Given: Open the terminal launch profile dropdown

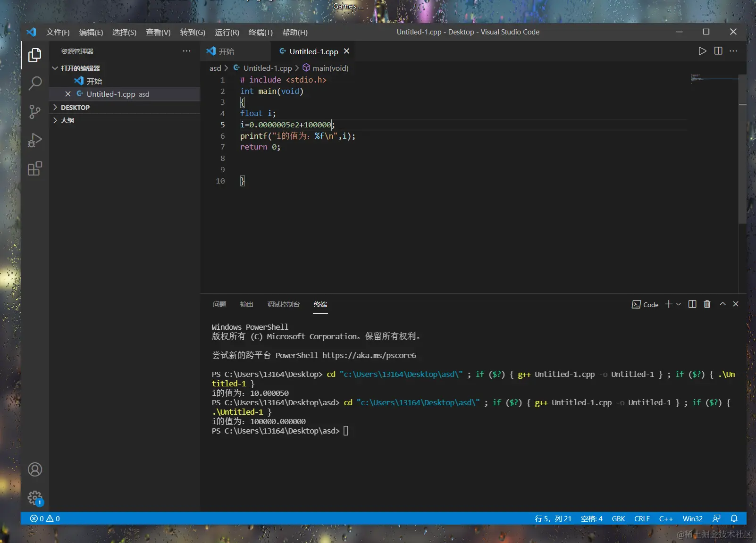Looking at the screenshot, I should click(x=679, y=304).
